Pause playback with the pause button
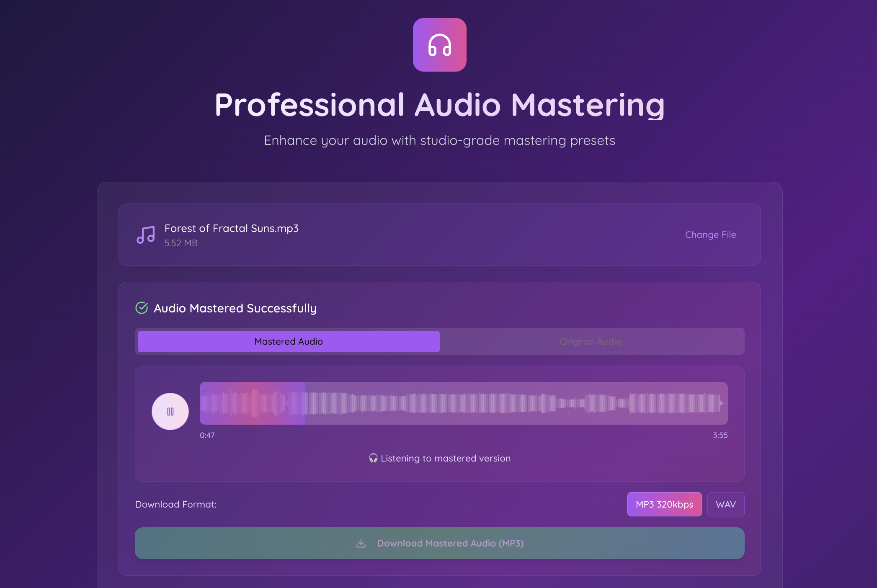Image resolution: width=877 pixels, height=588 pixels. (x=170, y=411)
